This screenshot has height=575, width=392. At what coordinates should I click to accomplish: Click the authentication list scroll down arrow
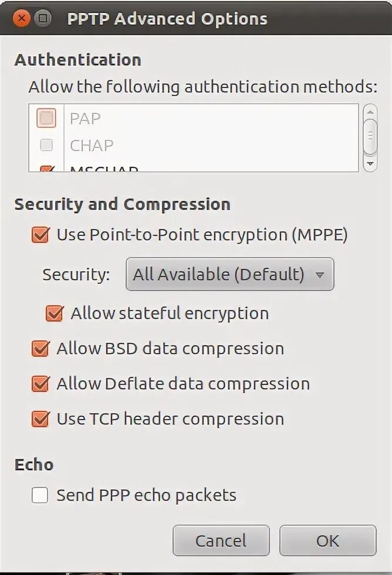pyautogui.click(x=370, y=163)
